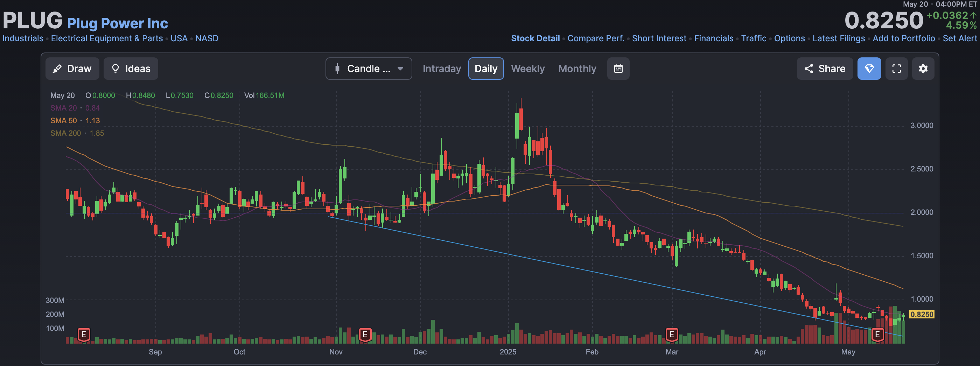The image size is (980, 366).
Task: Click the share icon in Share button
Action: pos(809,69)
